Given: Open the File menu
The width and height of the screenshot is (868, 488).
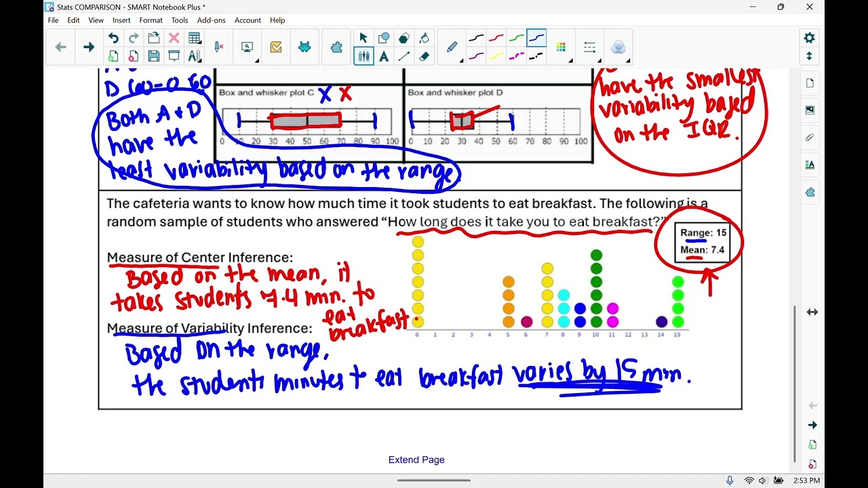Looking at the screenshot, I should pyautogui.click(x=53, y=20).
